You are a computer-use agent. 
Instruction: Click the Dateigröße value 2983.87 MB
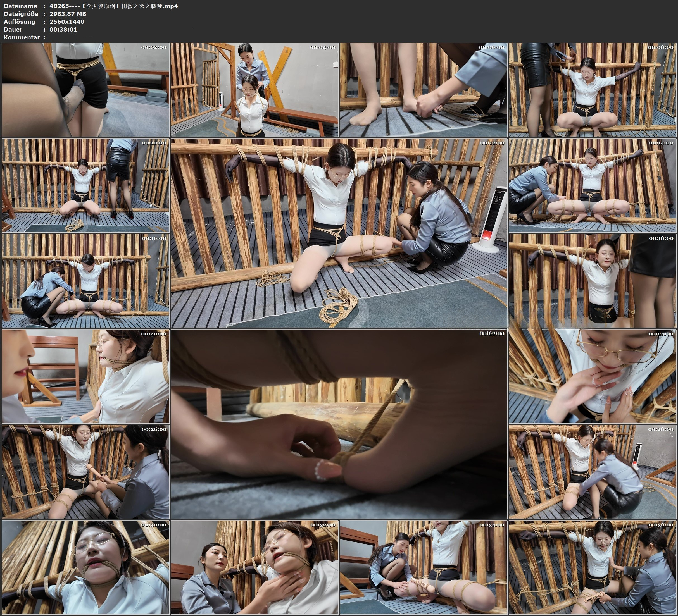click(x=68, y=14)
